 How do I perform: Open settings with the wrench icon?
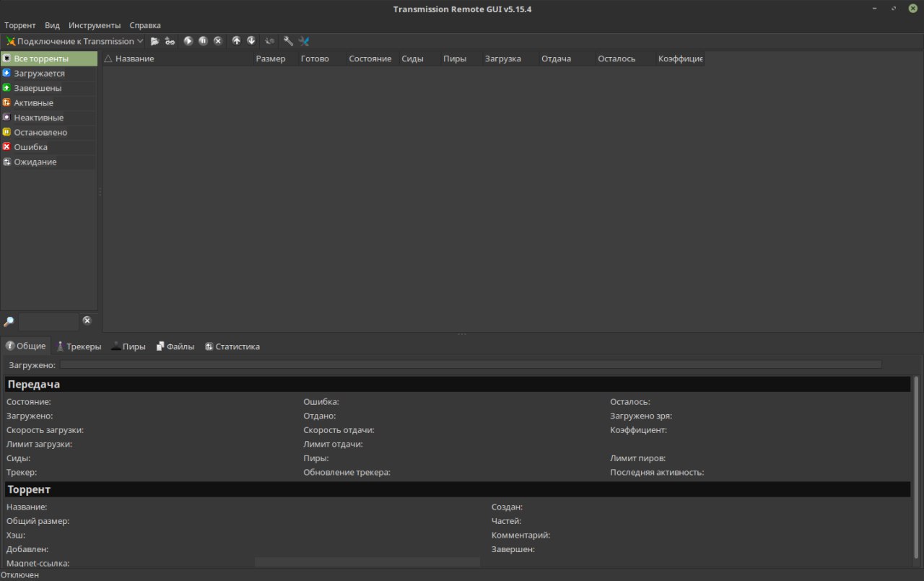(x=288, y=41)
